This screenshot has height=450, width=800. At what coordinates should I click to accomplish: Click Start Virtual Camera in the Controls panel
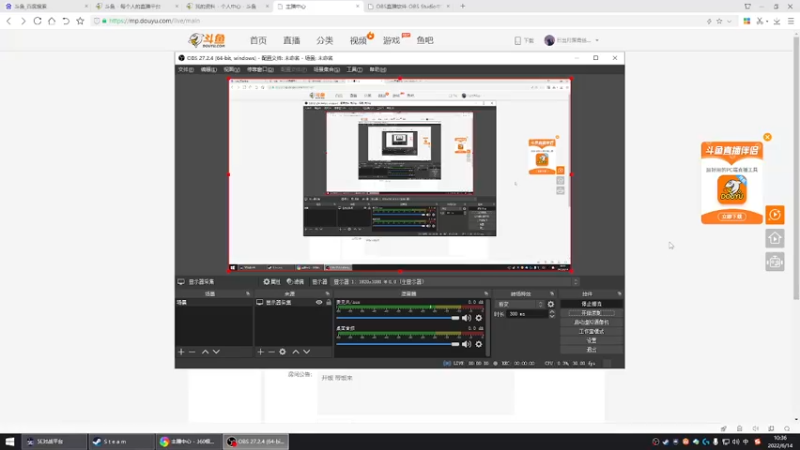pyautogui.click(x=591, y=322)
